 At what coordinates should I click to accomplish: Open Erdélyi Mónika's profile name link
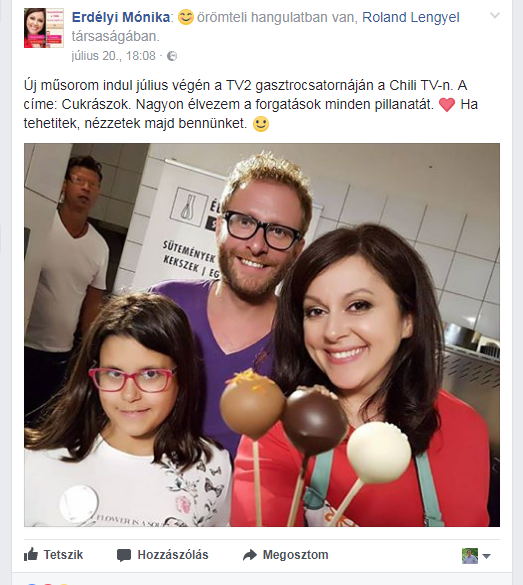(121, 17)
